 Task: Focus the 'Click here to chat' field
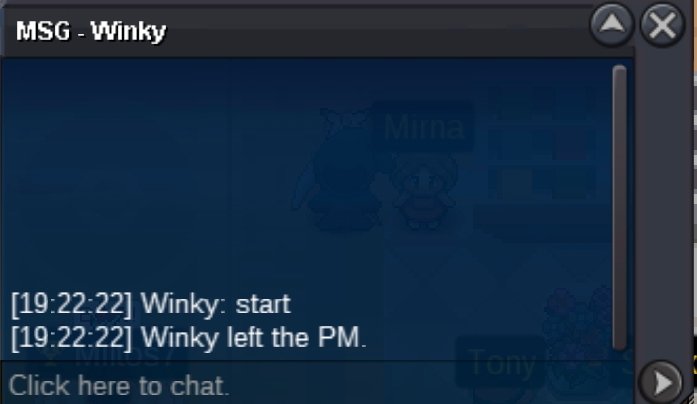317,385
